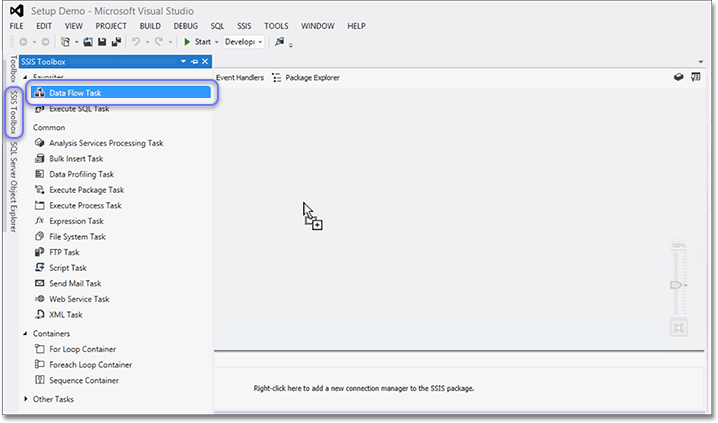Click the connection manager area hint text

coord(364,388)
